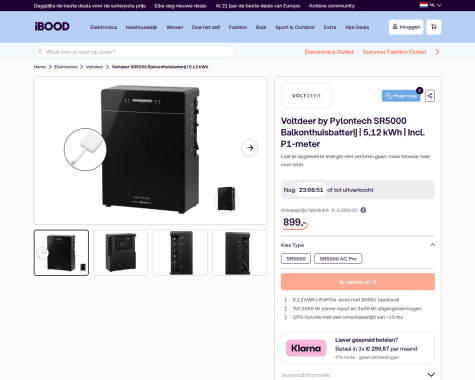Click Elke dag nieuwe deals text

pos(180,6)
